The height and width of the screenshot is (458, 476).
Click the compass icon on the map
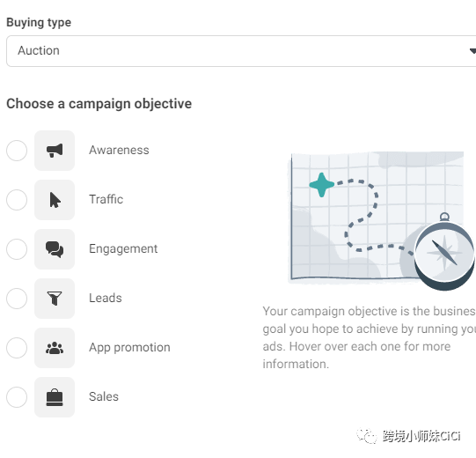tap(444, 252)
